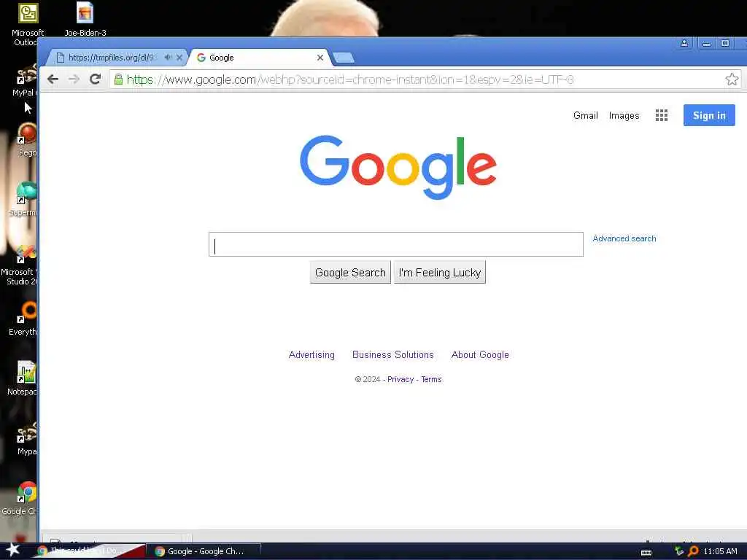Click the blue Sign in button

click(709, 115)
